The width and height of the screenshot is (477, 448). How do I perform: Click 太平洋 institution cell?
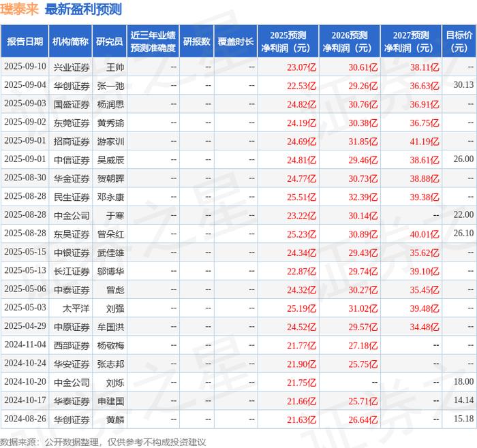point(76,308)
